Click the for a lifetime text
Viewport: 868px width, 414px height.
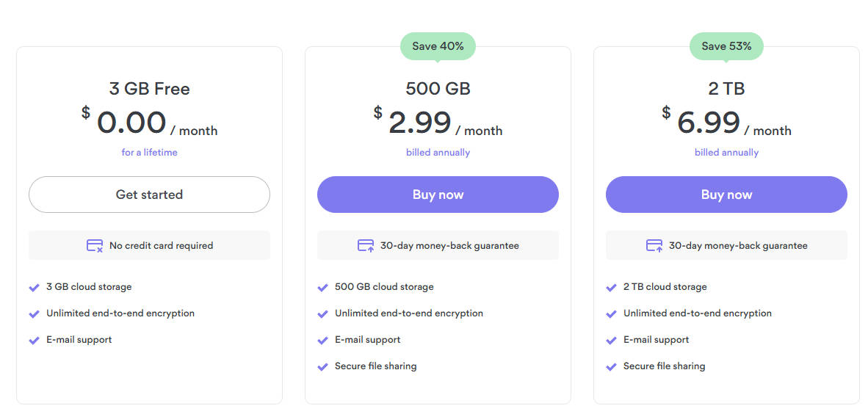(150, 152)
